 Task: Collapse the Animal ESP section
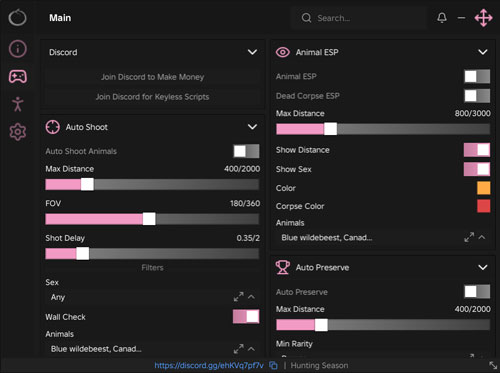[483, 52]
